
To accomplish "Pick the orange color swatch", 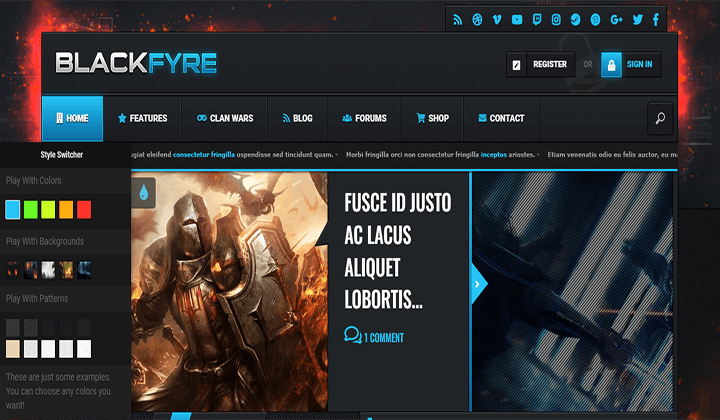I will 66,210.
